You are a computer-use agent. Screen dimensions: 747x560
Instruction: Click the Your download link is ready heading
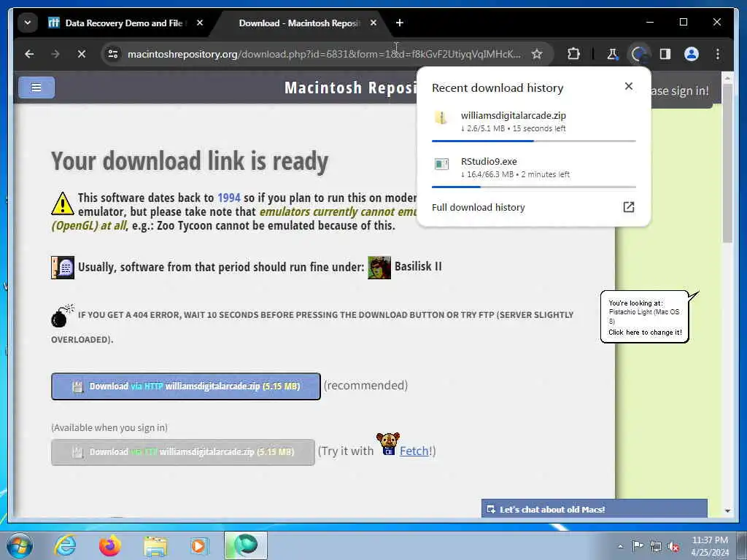[190, 161]
